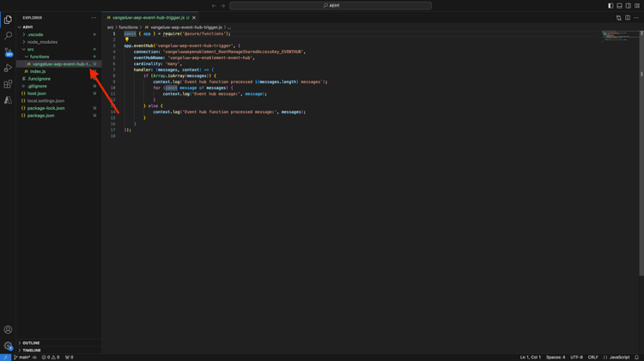Open the Accounts menu icon
The height and width of the screenshot is (361, 644).
(8, 329)
